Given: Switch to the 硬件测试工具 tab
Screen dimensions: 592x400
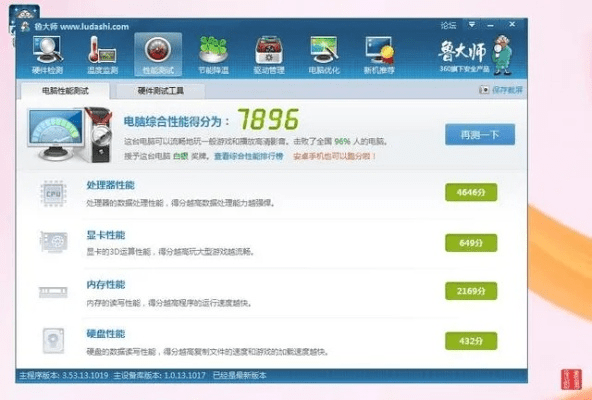Looking at the screenshot, I should 160,91.
